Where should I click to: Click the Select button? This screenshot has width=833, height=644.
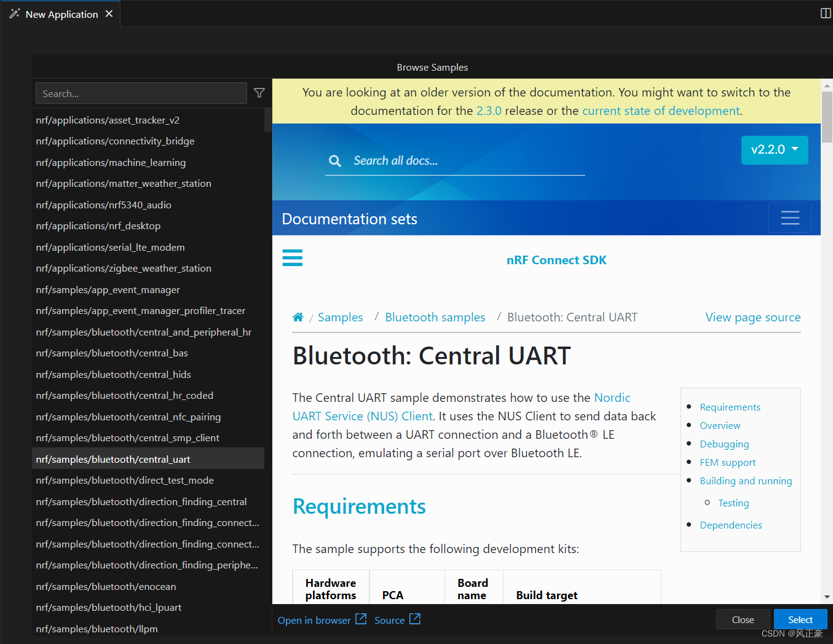click(800, 619)
